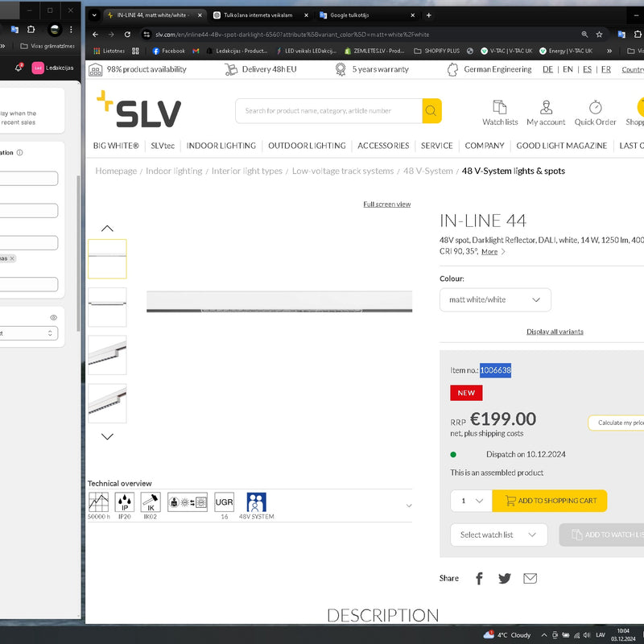Open the INDOOR LIGHTING menu

pyautogui.click(x=221, y=146)
